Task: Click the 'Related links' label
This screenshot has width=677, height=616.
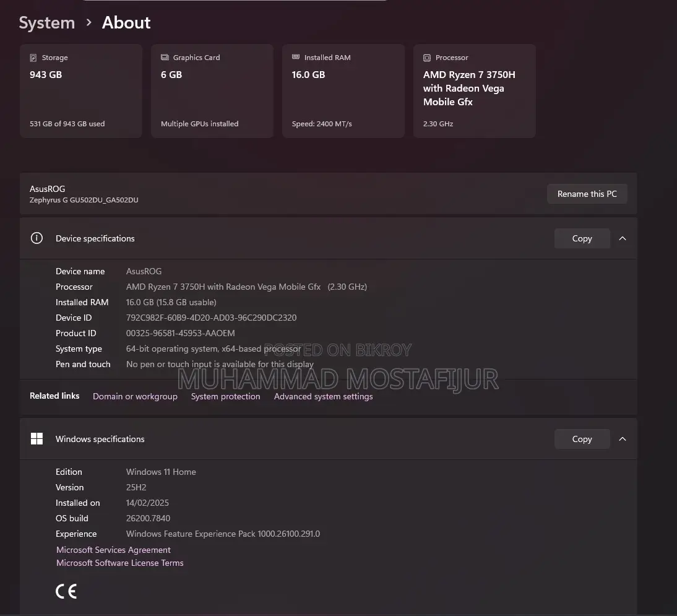Action: 54,396
